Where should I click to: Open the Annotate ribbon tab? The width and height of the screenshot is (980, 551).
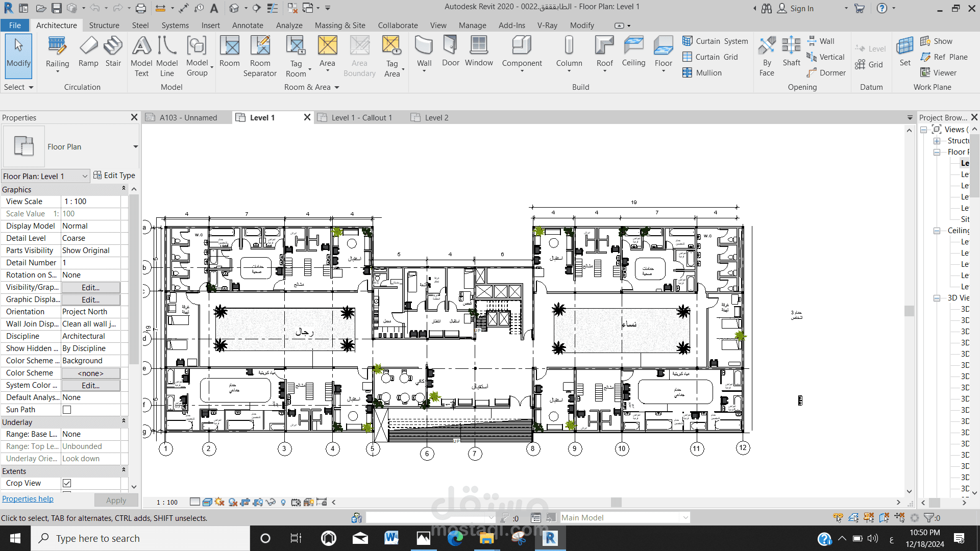pyautogui.click(x=248, y=26)
